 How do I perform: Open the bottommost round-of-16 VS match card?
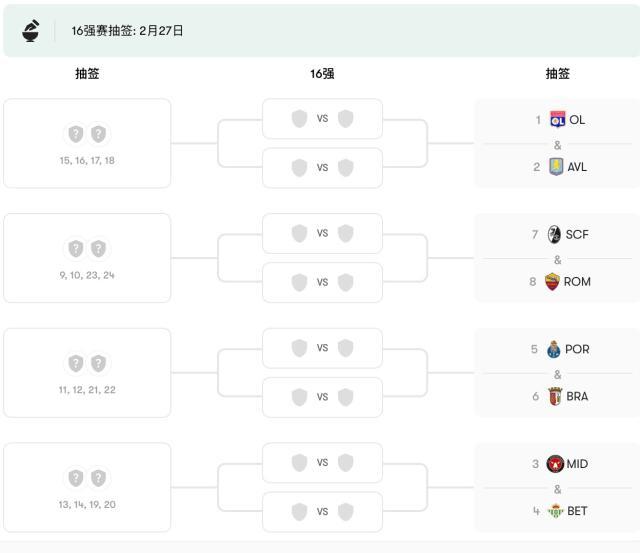tap(322, 512)
